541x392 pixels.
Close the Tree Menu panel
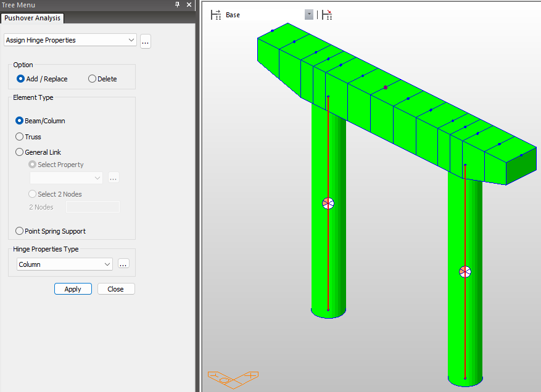(x=189, y=5)
